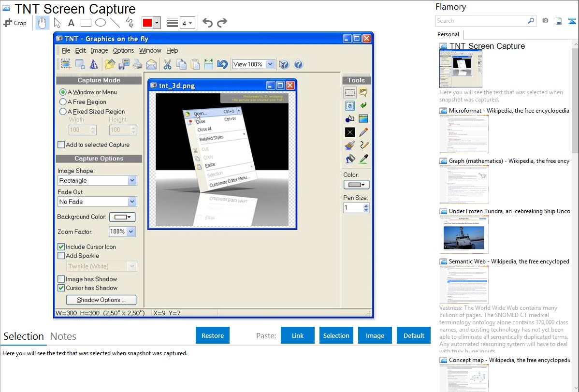Click the undo arrow
This screenshot has height=392, width=579.
[x=207, y=23]
